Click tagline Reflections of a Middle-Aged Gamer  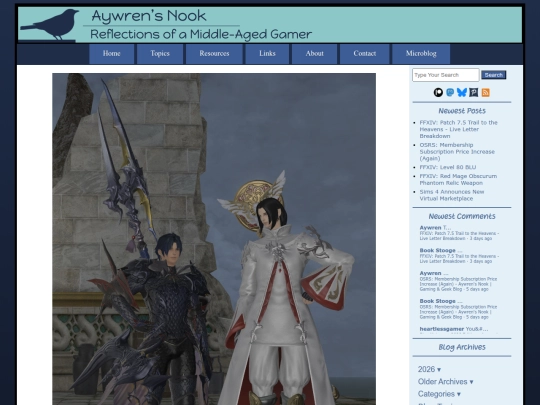201,34
